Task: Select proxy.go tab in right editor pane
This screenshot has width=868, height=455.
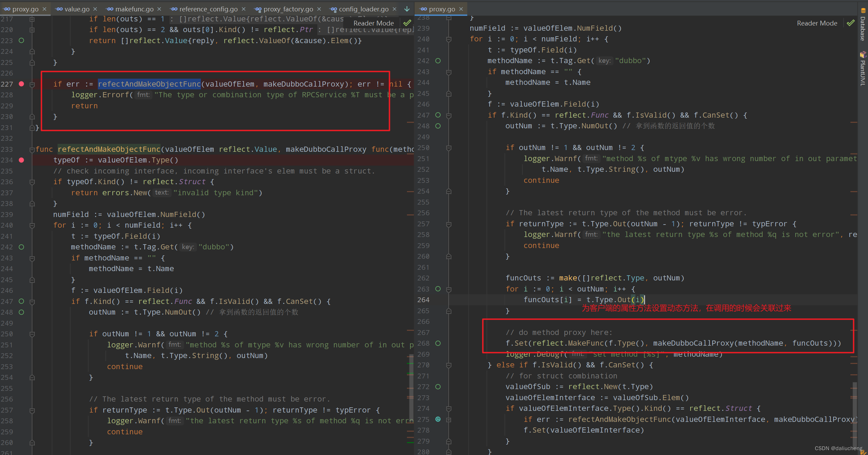Action: point(442,9)
